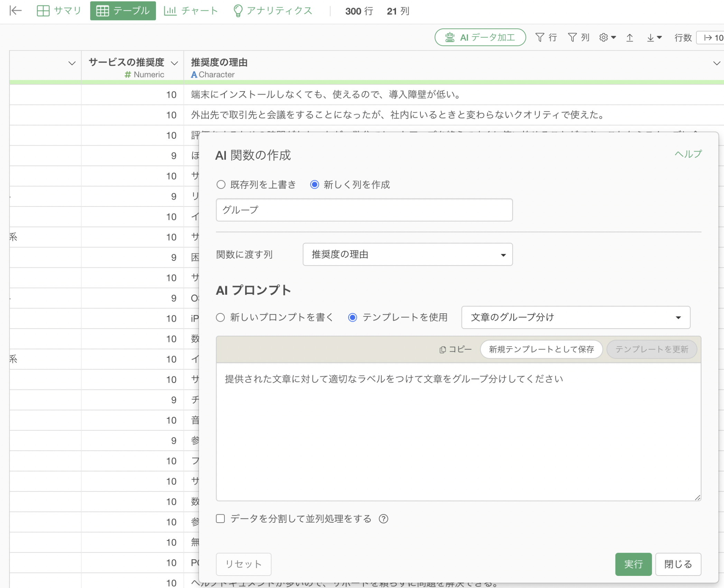
Task: Click the ヘルプ link
Action: 688,154
